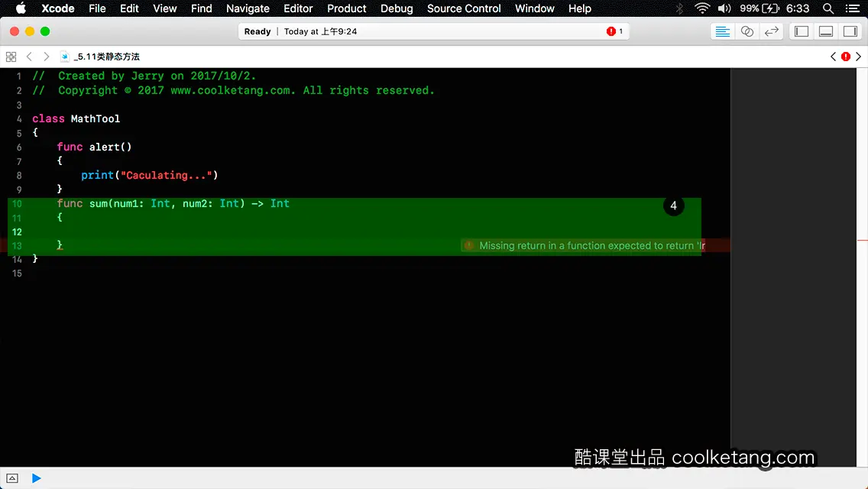Show the assistant editor
Viewport: 868px width, 489px height.
pos(747,31)
